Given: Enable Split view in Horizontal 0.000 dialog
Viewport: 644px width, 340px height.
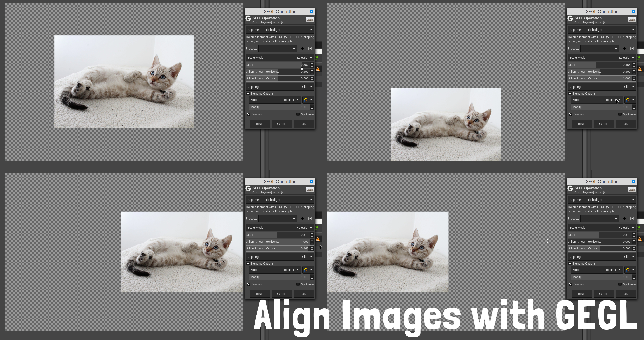Looking at the screenshot, I should [620, 284].
